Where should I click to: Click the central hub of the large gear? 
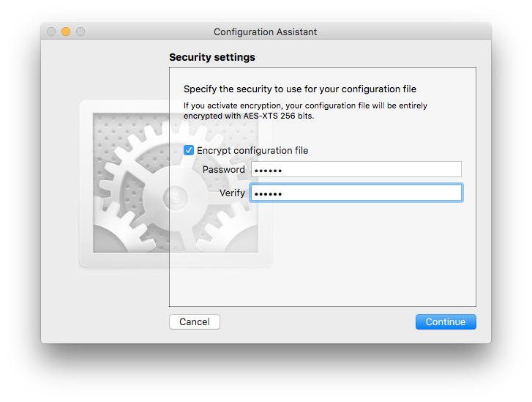point(176,198)
